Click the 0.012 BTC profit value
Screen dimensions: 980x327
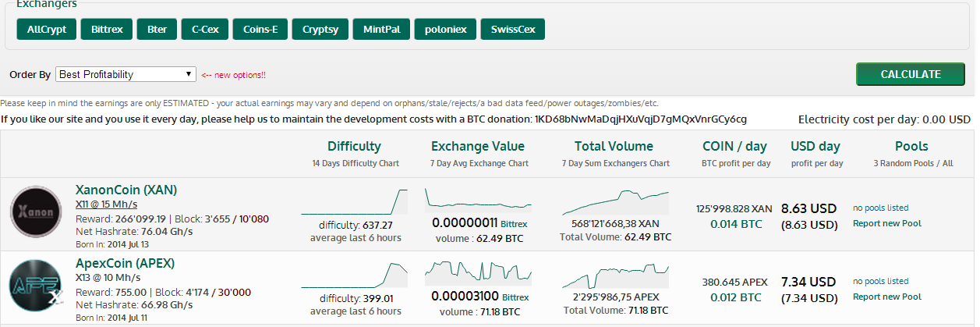[736, 297]
